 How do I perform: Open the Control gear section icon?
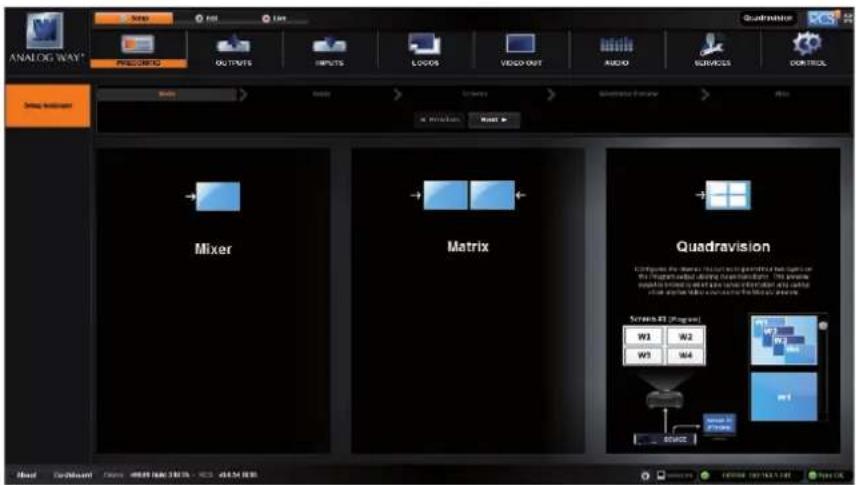click(x=807, y=44)
